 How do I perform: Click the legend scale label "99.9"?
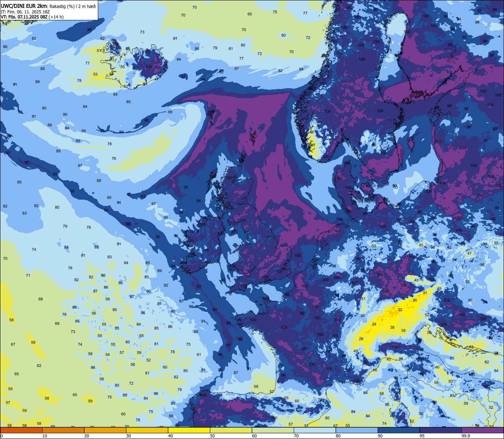click(x=466, y=436)
